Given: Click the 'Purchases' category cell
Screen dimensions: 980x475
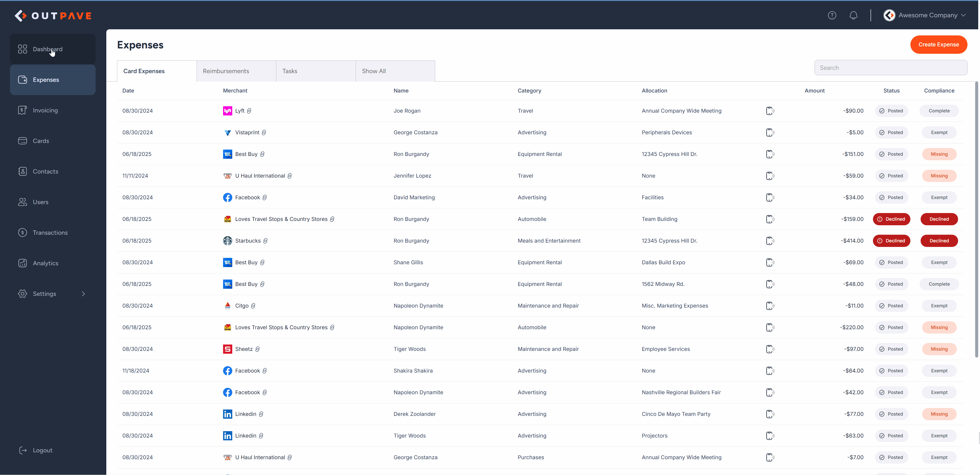Looking at the screenshot, I should 531,457.
